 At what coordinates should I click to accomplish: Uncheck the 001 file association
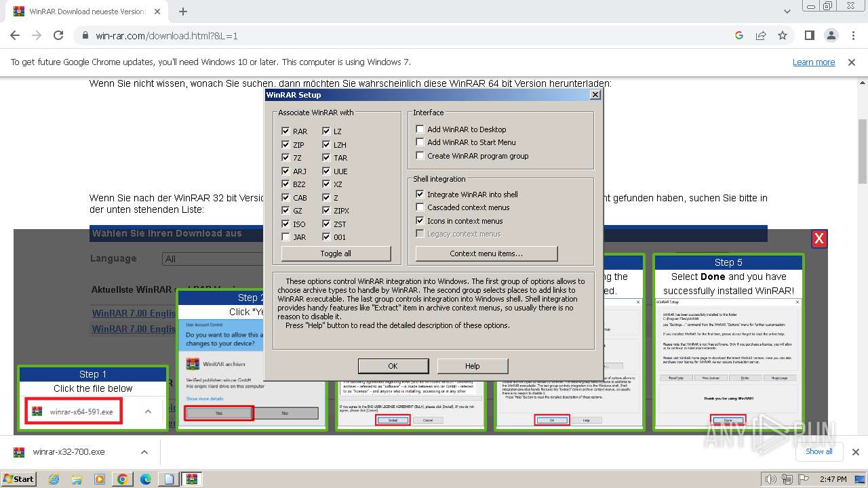click(326, 237)
